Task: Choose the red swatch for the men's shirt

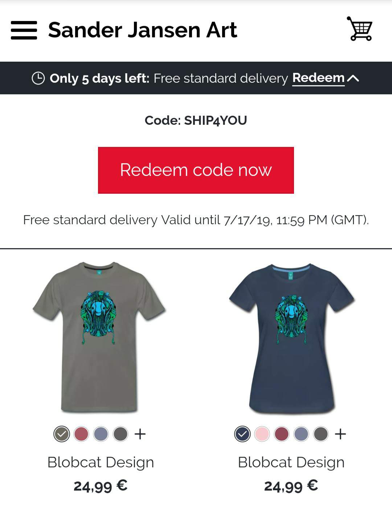Action: 81,434
